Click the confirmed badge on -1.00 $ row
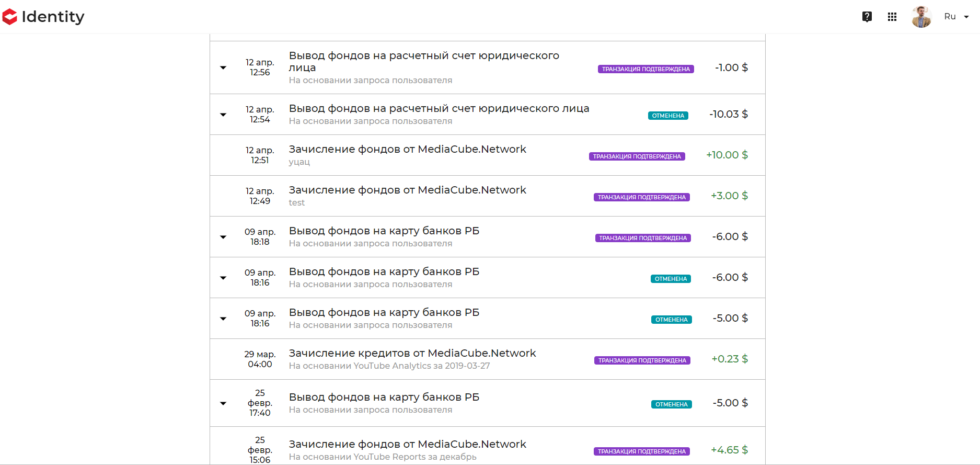This screenshot has width=980, height=465. coord(646,69)
